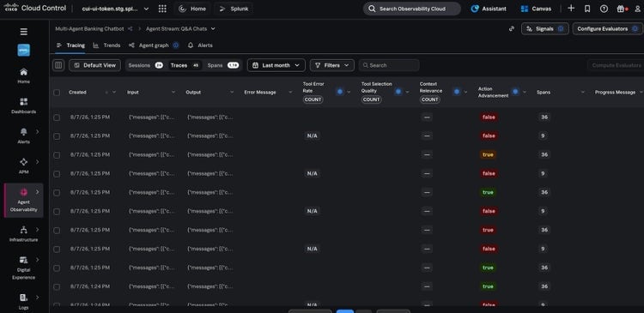This screenshot has width=644, height=313.
Task: Open Agent Observability in the sidebar
Action: point(24,200)
